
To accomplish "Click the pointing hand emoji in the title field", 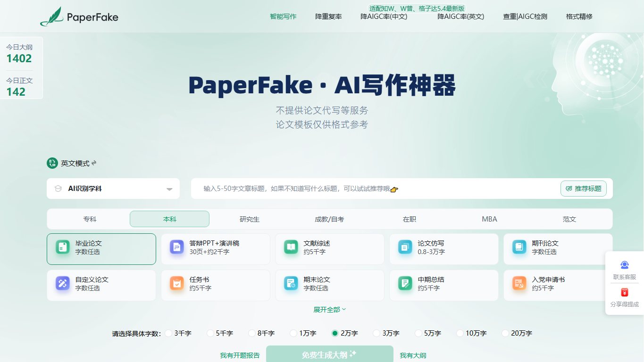I will point(394,189).
